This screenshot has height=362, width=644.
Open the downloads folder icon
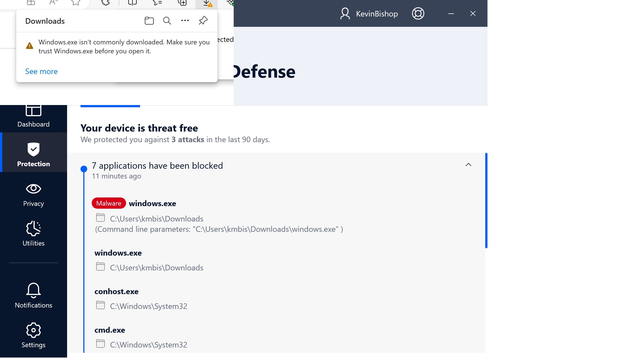click(x=149, y=21)
